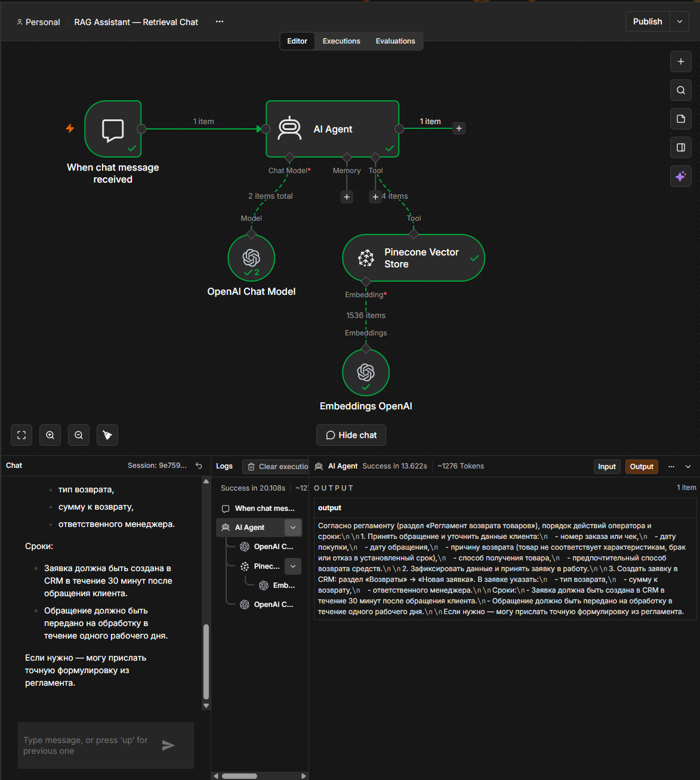Open the Pinecone Vector Store node
700x780 pixels.
coord(414,258)
